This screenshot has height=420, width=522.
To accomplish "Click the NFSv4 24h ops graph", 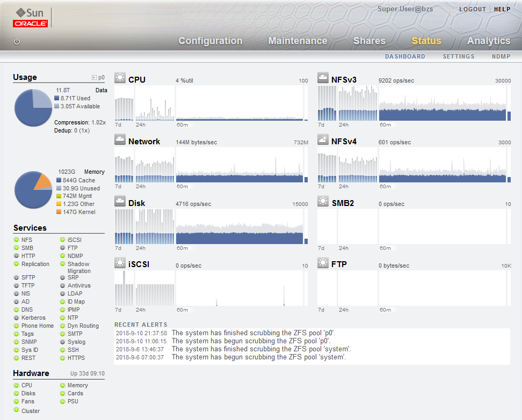I will pyautogui.click(x=358, y=165).
